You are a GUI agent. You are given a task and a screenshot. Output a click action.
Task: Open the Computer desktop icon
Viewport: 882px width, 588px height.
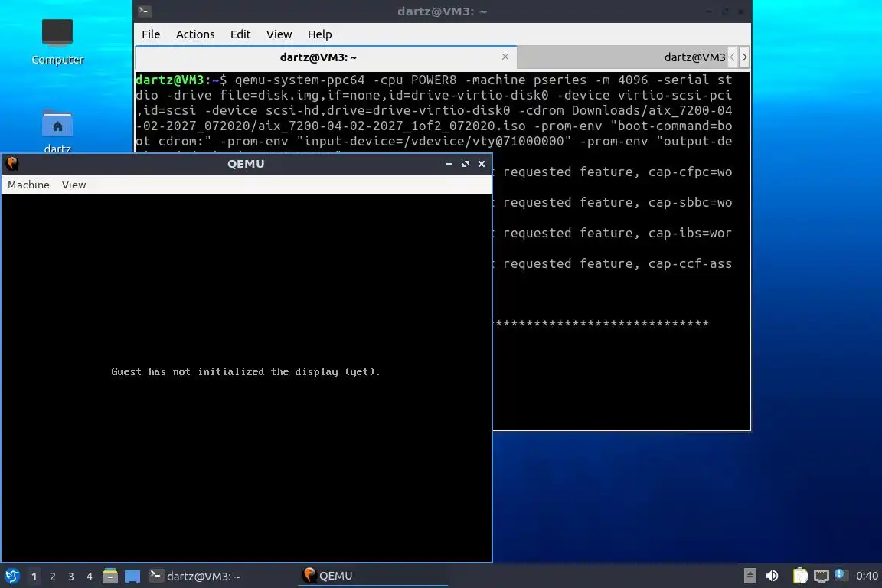point(57,42)
